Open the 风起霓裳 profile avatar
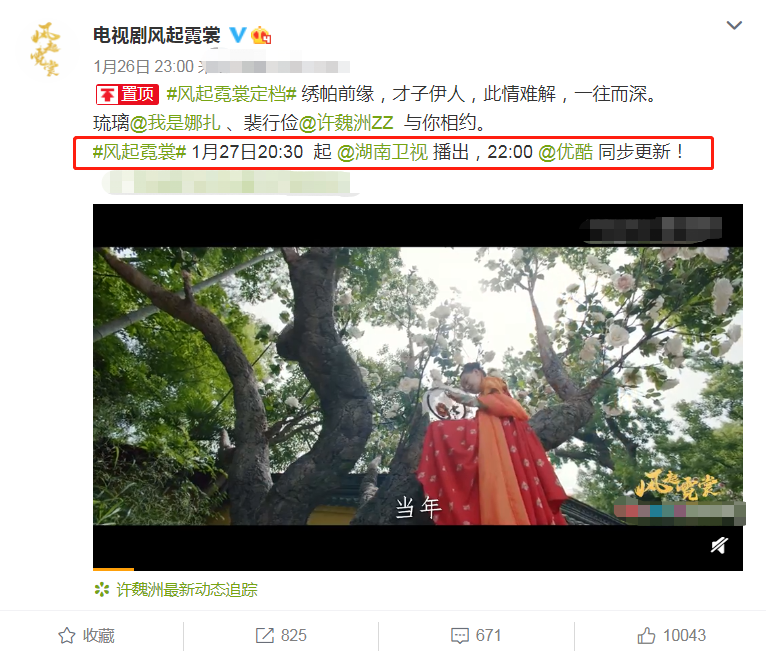766x656 pixels. pos(45,49)
